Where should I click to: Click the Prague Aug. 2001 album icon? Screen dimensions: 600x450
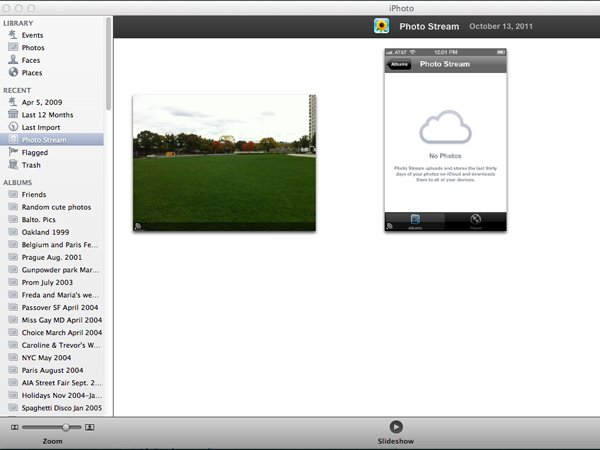(x=13, y=257)
